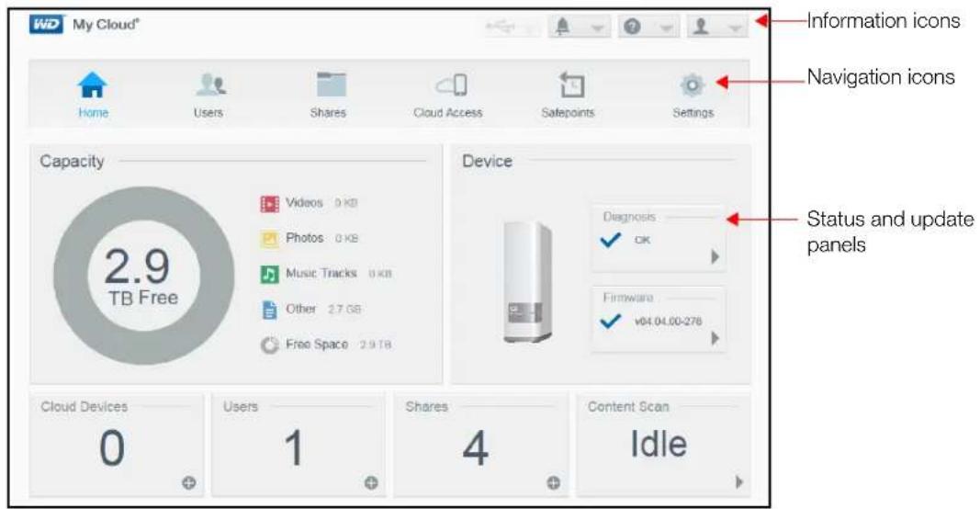
Task: Add a share with the plus icon
Action: click(553, 482)
